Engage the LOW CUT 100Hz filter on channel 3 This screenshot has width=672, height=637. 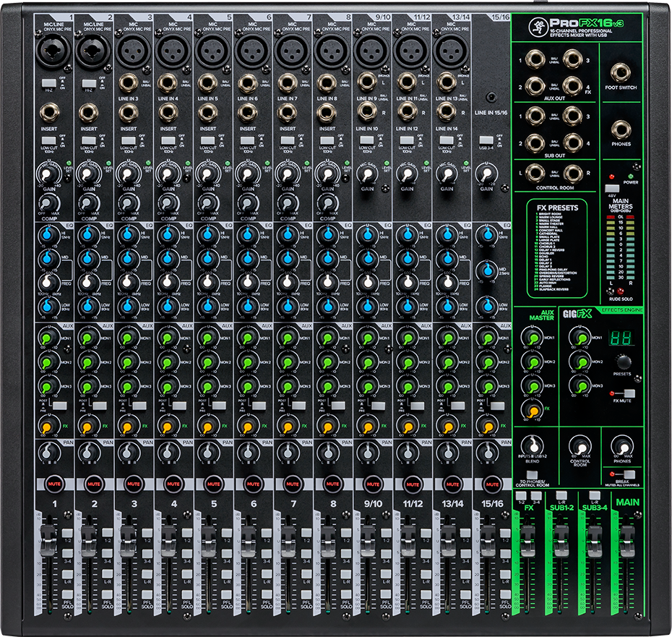coord(128,140)
